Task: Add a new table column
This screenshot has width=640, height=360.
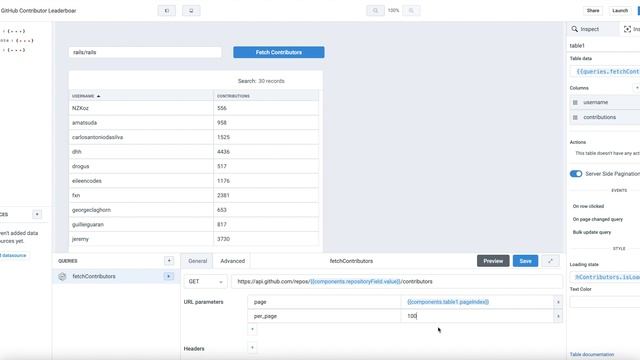Action: (x=636, y=88)
